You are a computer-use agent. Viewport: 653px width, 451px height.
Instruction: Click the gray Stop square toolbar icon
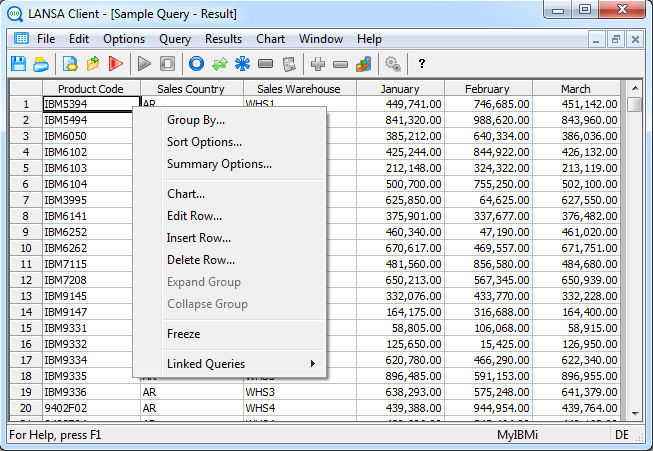point(168,64)
